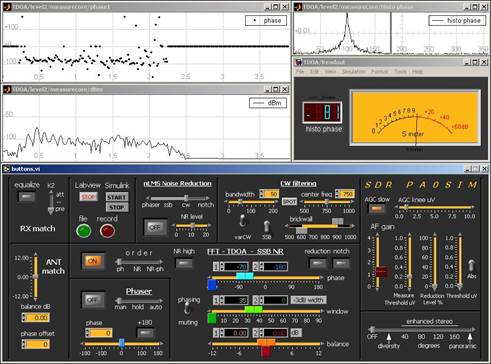Toggle the nLMS Noise Reduction OFF button
This screenshot has height=364, width=491.
[155, 227]
